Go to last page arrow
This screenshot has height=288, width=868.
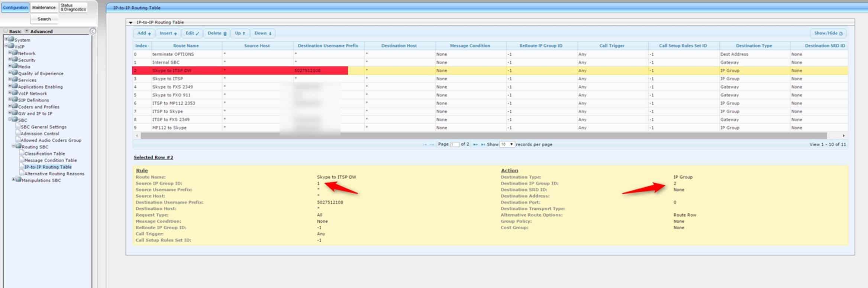[x=483, y=144]
